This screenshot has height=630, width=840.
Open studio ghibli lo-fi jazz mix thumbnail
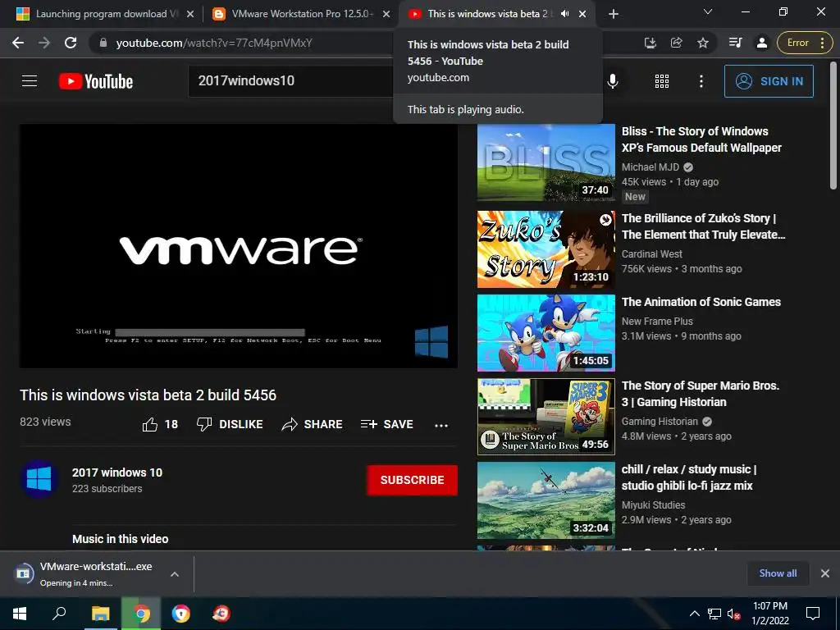pyautogui.click(x=546, y=500)
